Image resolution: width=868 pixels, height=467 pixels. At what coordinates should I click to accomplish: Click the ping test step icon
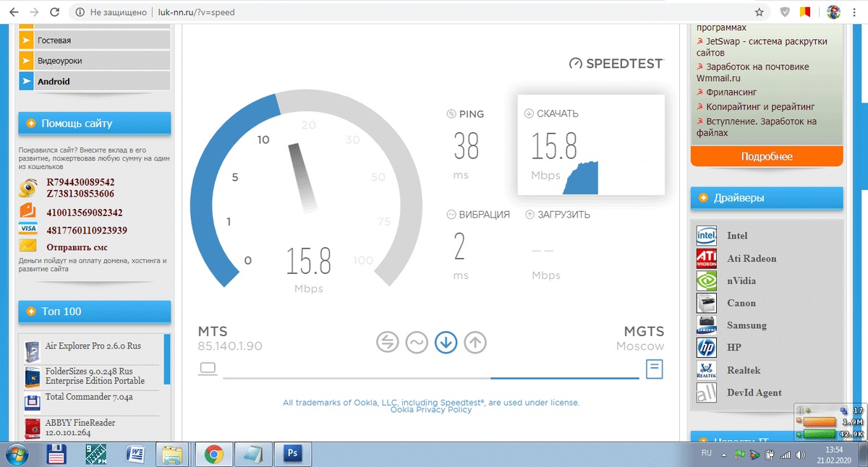point(388,343)
